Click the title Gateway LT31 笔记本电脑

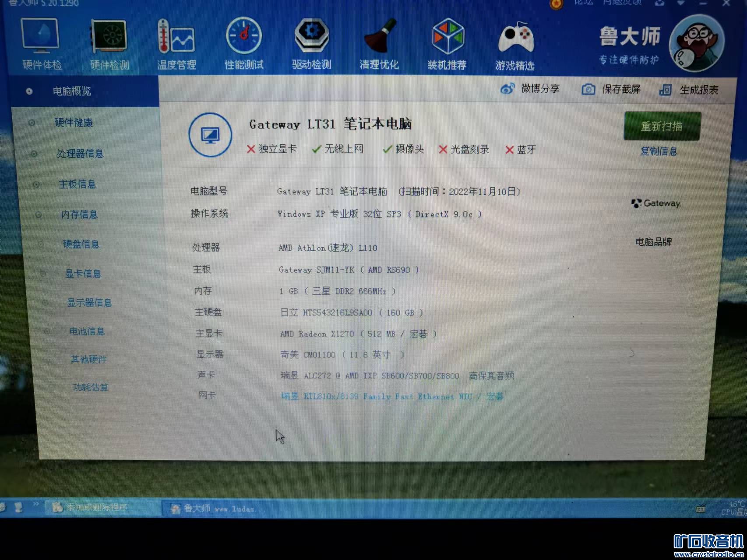[331, 124]
